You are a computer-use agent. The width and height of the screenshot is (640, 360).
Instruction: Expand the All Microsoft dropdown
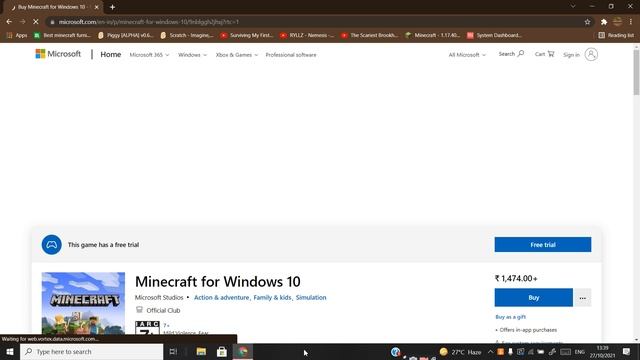pos(467,55)
